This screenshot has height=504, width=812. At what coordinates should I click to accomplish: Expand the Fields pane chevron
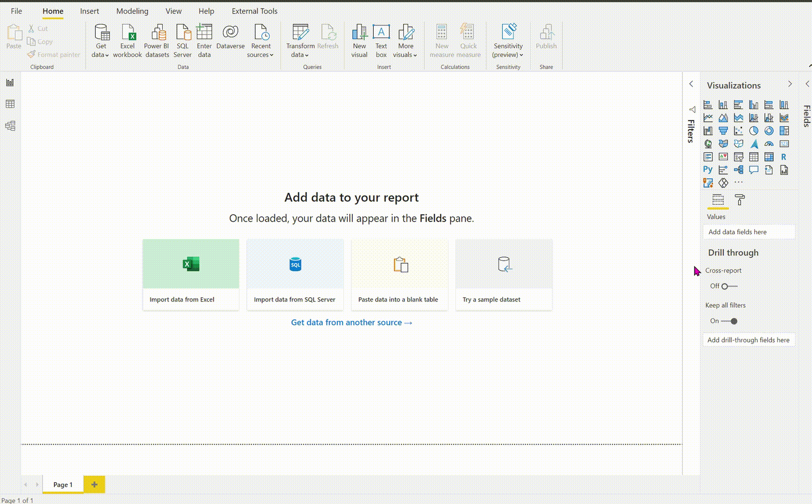click(x=807, y=84)
